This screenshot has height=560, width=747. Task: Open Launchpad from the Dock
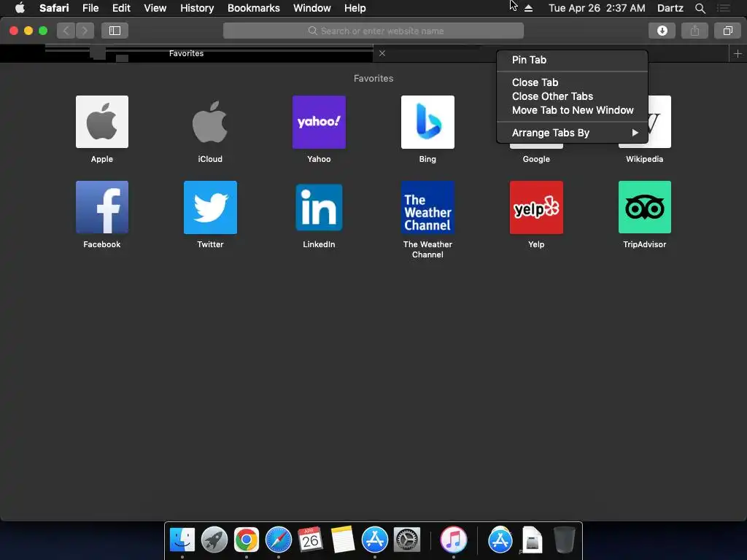tap(214, 540)
